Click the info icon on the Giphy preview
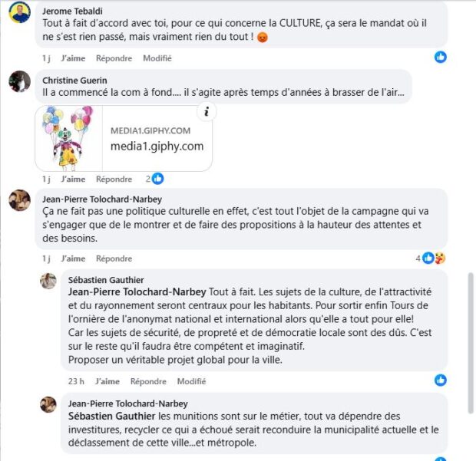 [207, 112]
